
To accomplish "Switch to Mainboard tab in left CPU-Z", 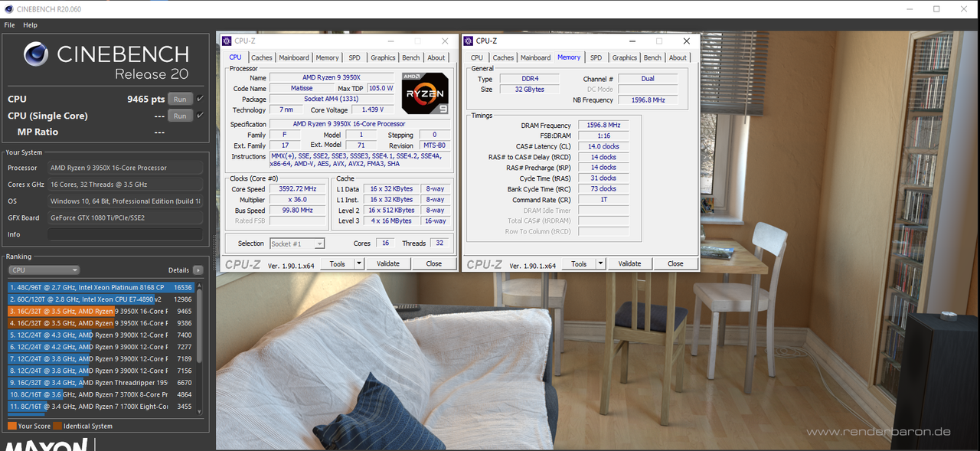I will point(294,57).
